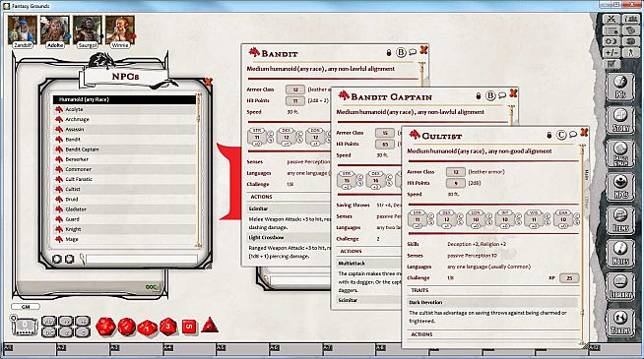Open the party sheet icon
The width and height of the screenshot is (644, 359).
pyautogui.click(x=630, y=19)
